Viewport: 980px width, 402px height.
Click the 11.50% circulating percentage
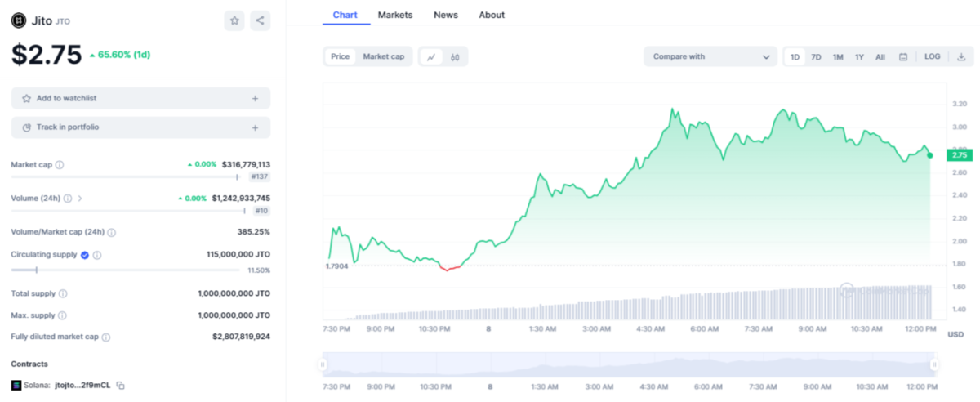click(x=259, y=270)
